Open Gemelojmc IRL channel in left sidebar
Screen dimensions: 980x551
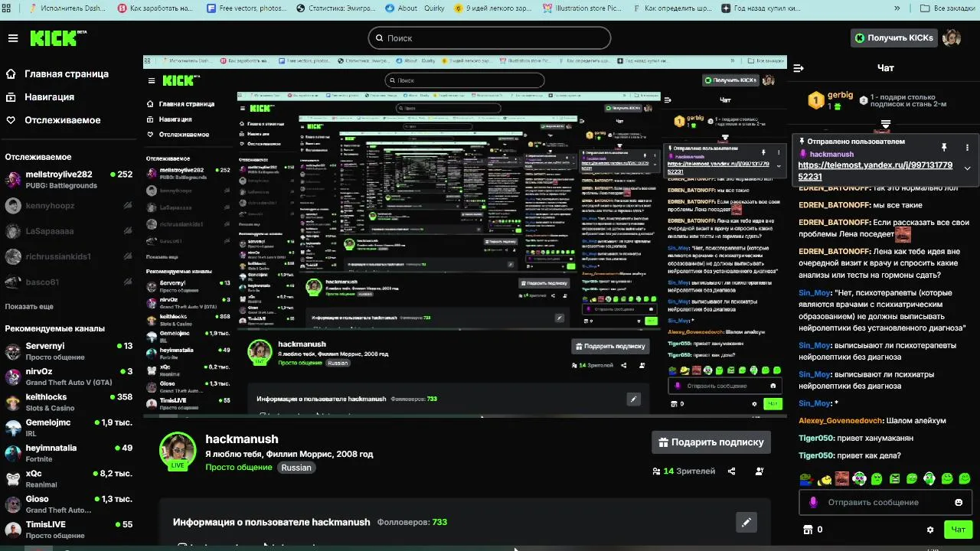pyautogui.click(x=69, y=428)
